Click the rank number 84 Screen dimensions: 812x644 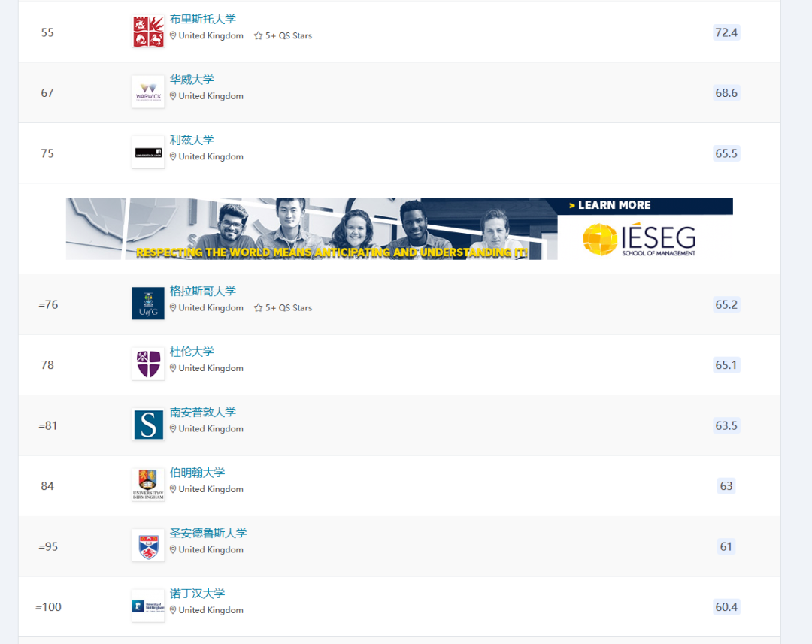click(47, 486)
